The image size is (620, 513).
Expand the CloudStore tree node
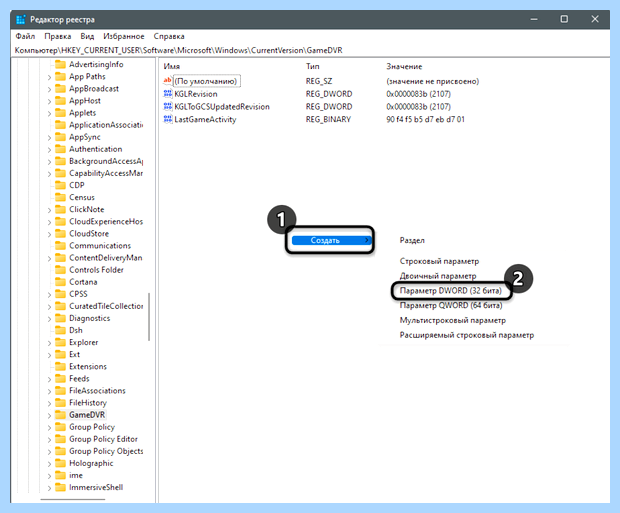49,234
